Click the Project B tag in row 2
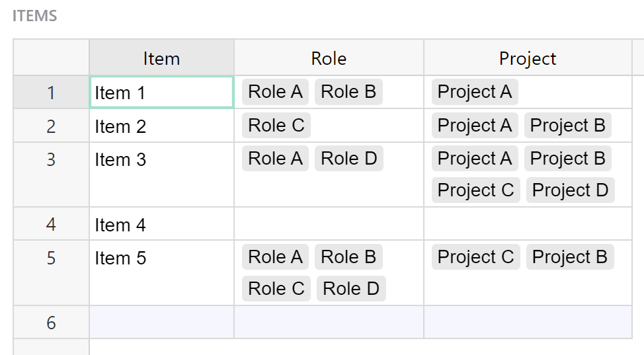This screenshot has width=644, height=355. pos(567,126)
